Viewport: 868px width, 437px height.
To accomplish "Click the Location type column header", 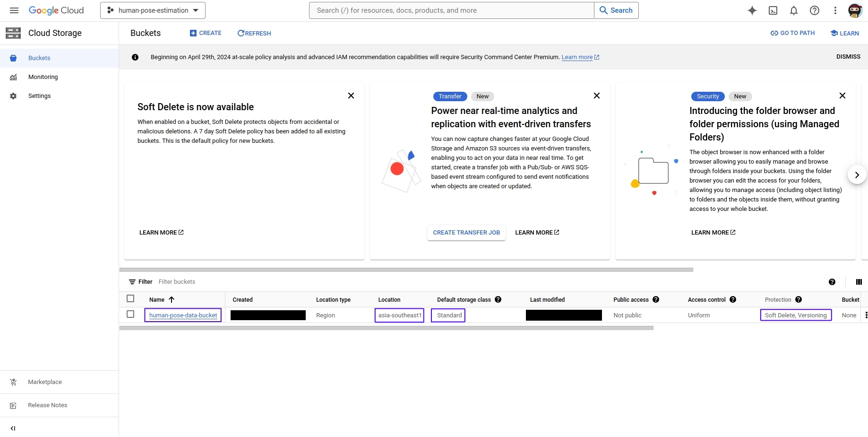I will click(x=333, y=300).
